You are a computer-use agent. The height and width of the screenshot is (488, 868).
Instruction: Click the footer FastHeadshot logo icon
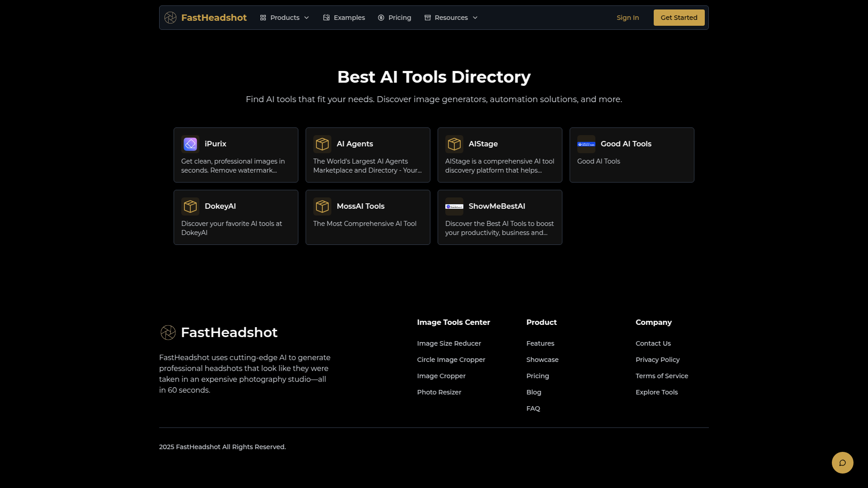point(168,333)
